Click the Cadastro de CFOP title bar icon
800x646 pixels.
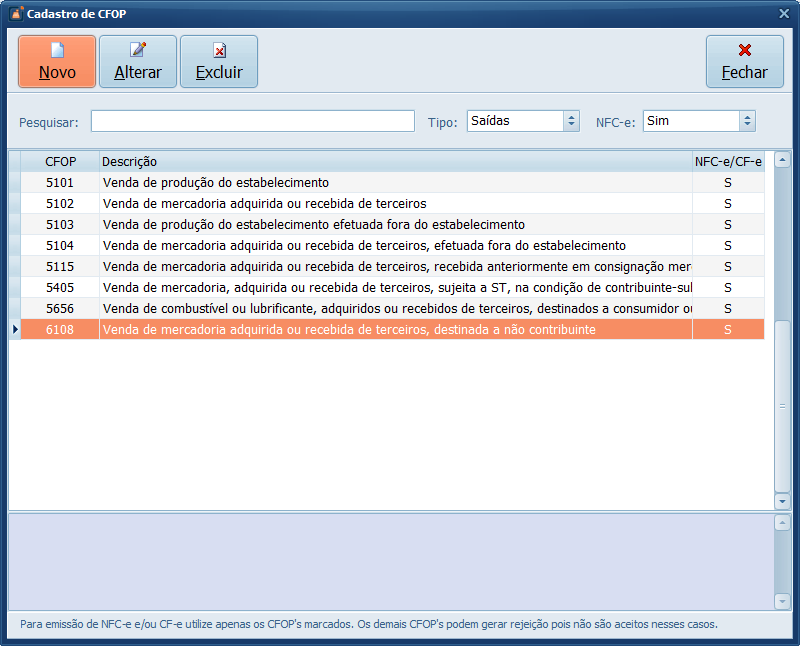pyautogui.click(x=15, y=14)
